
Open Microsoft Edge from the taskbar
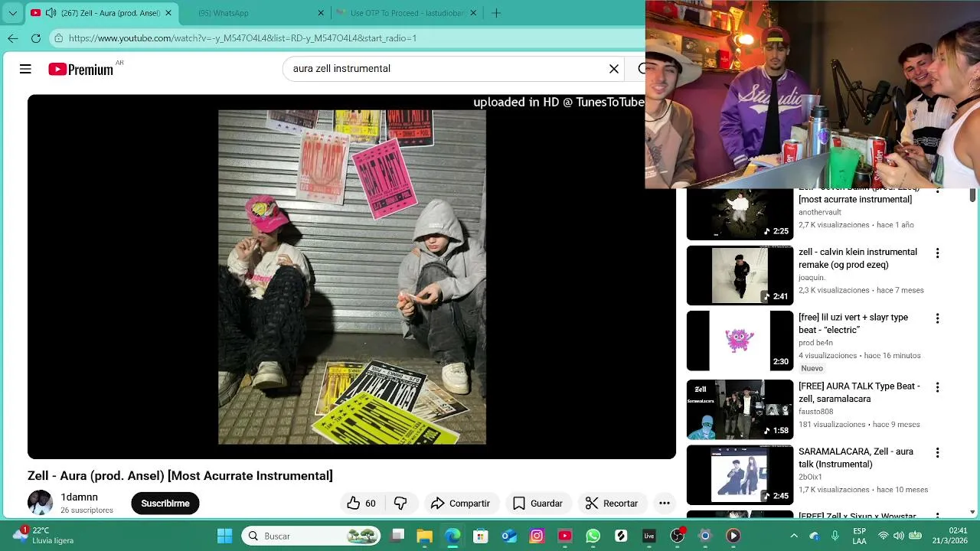click(452, 536)
